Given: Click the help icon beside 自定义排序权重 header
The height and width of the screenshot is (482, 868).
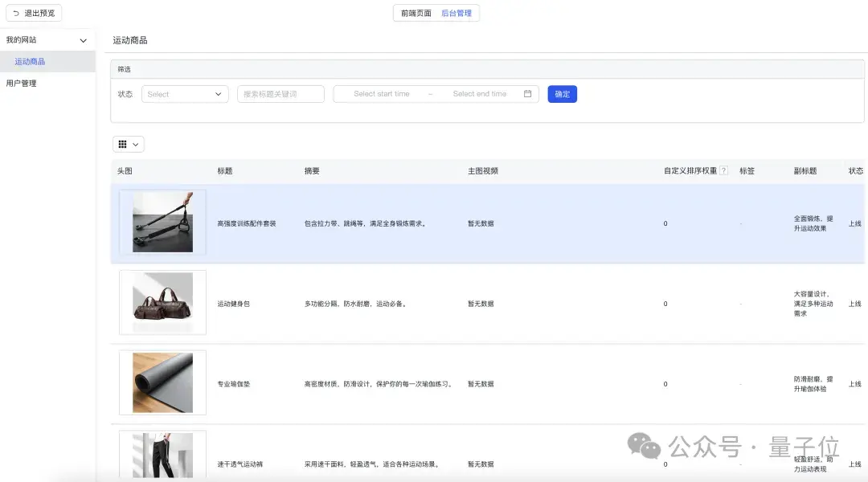Looking at the screenshot, I should coord(724,170).
